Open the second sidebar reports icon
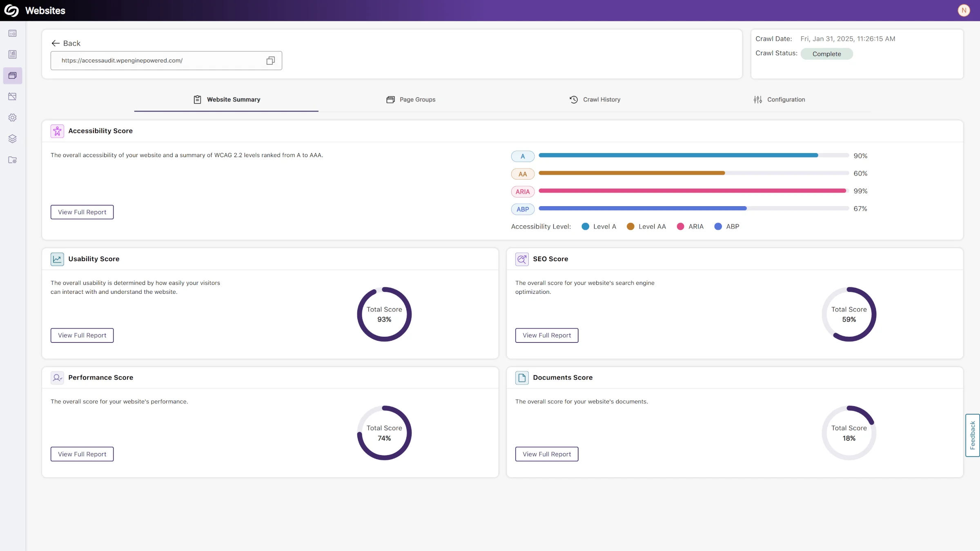This screenshot has height=551, width=980. (13, 54)
